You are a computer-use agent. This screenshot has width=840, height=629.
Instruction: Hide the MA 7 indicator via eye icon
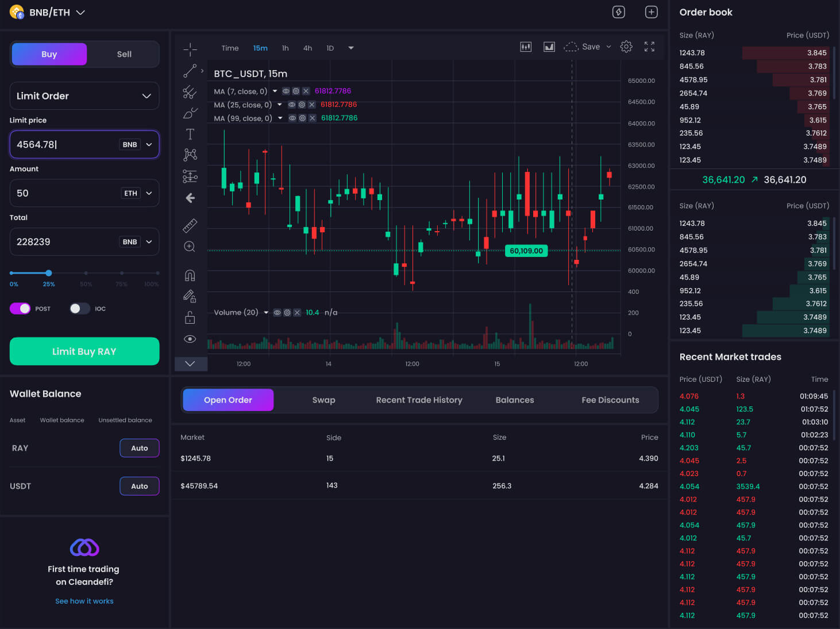[286, 91]
